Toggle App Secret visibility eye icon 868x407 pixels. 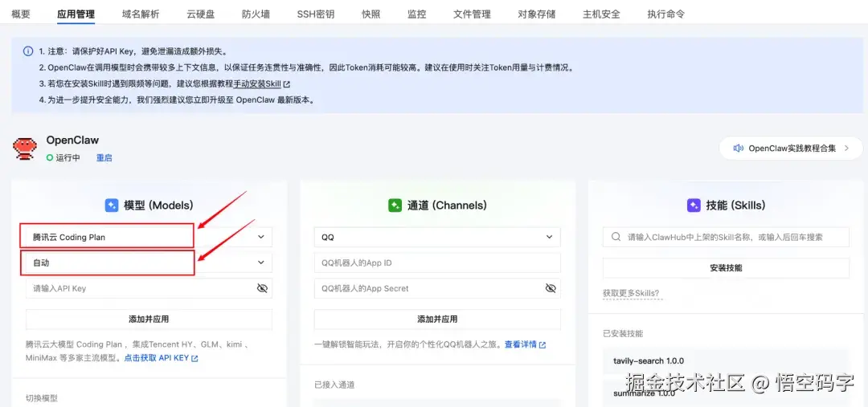tap(551, 288)
